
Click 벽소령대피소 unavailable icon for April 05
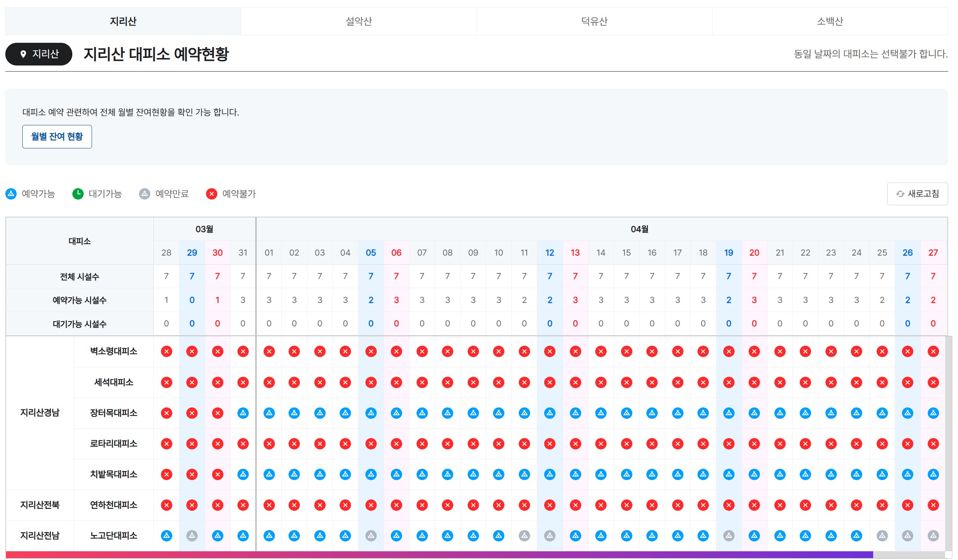(x=371, y=352)
